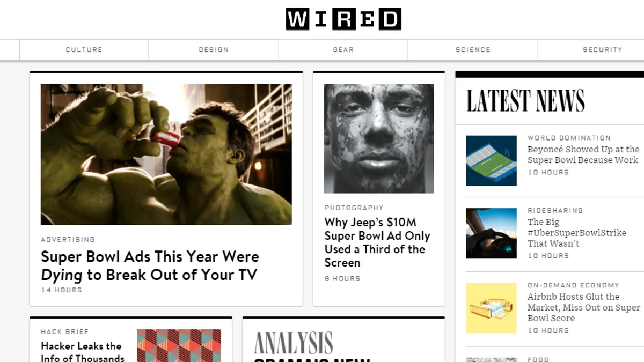Click the WIRED logo at top

pos(343,19)
